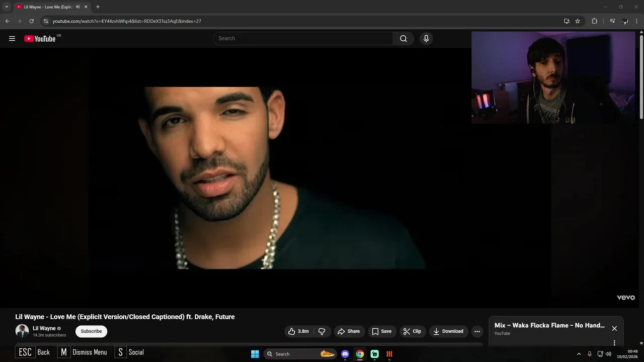
Task: Bookmark this page with the star icon
Action: tap(578, 21)
